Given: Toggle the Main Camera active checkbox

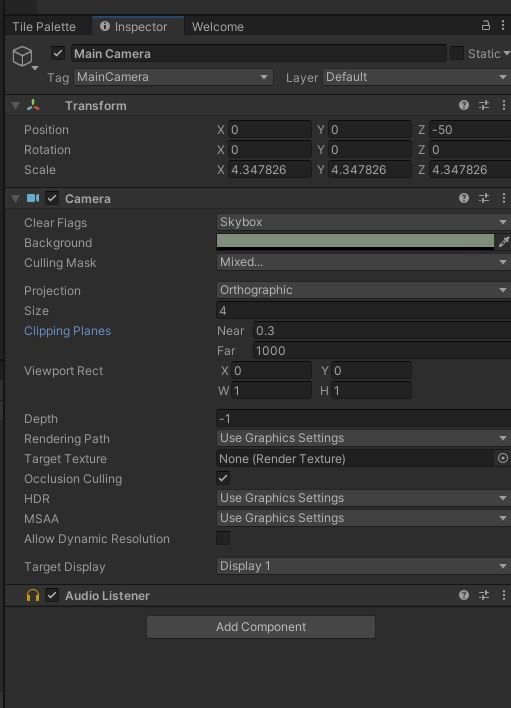Looking at the screenshot, I should 58,53.
